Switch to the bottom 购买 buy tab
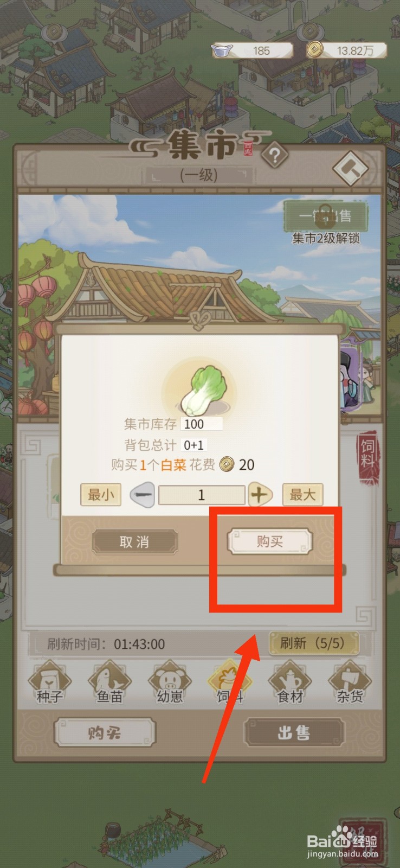 105,733
